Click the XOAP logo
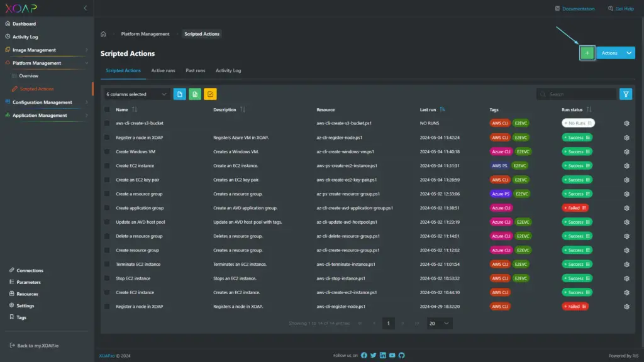This screenshot has height=362, width=644. (x=21, y=8)
